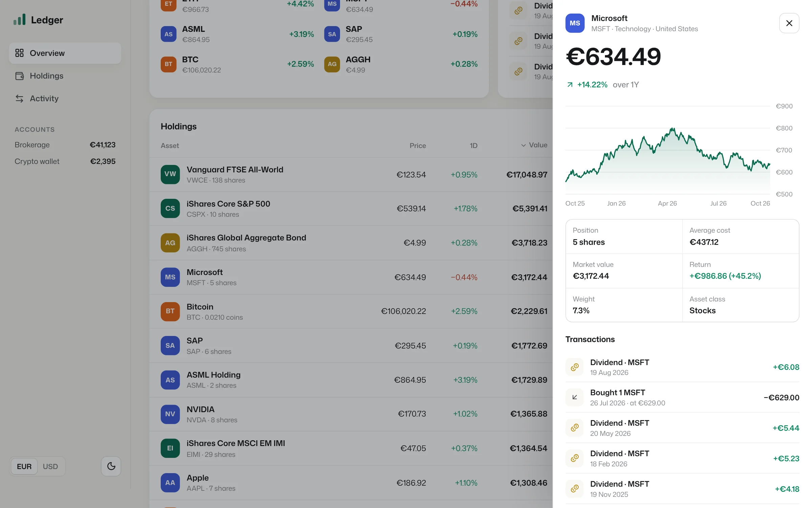
Task: Open the 18 Feb 2026 dividend transaction
Action: tap(682, 459)
